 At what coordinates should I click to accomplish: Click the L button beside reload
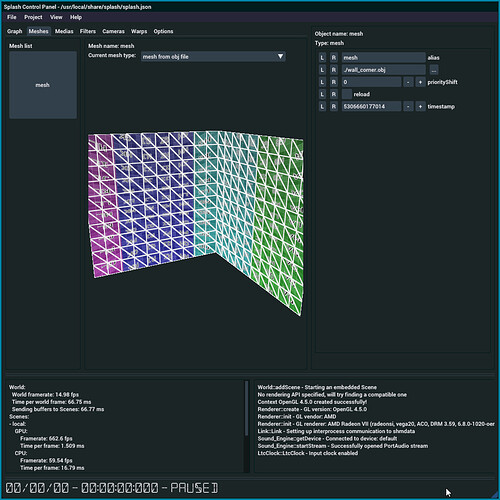(x=322, y=94)
